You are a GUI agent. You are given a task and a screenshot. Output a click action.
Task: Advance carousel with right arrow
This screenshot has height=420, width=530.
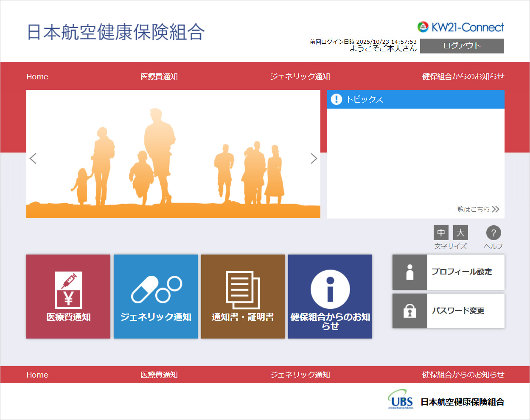314,158
